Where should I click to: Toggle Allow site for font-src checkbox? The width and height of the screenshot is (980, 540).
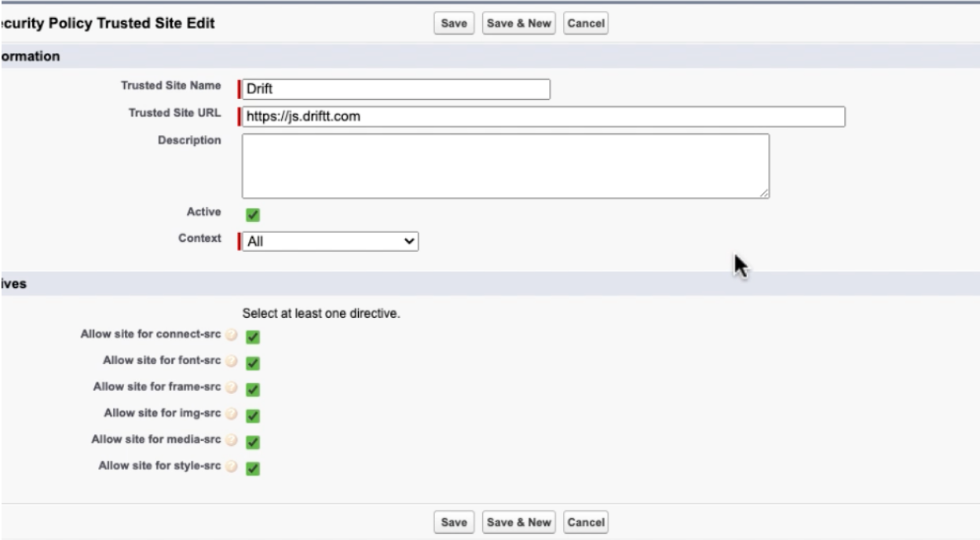tap(253, 363)
